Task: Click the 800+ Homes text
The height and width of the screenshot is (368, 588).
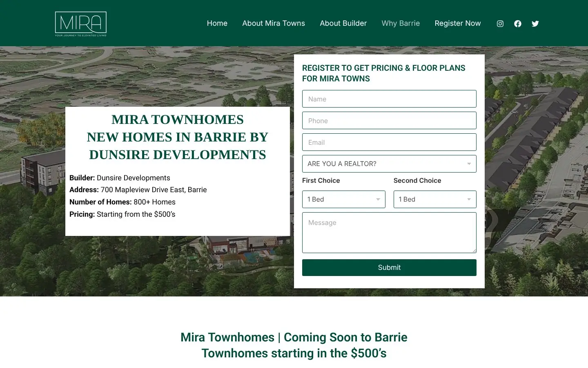Action: (154, 202)
